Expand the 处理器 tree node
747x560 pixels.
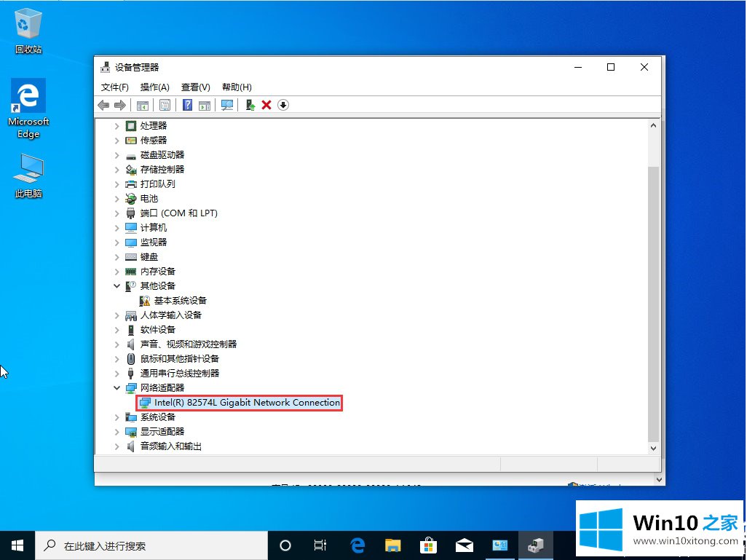click(x=117, y=126)
